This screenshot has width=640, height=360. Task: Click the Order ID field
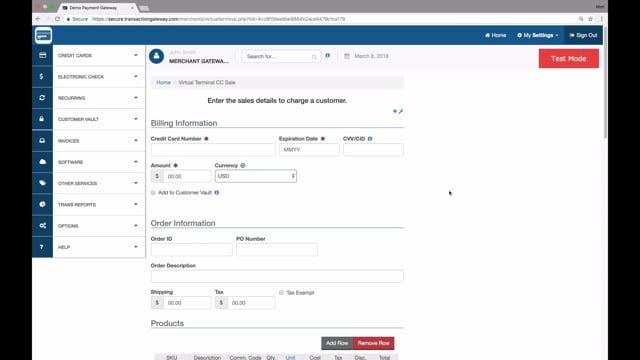(x=191, y=249)
